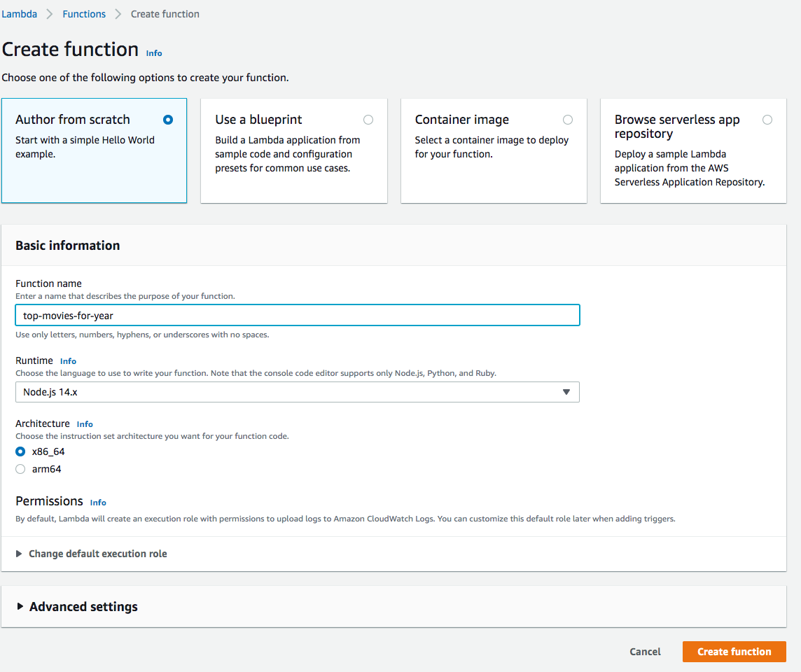Viewport: 801px width, 672px height.
Task: Open the Permissions Info link
Action: pyautogui.click(x=98, y=503)
